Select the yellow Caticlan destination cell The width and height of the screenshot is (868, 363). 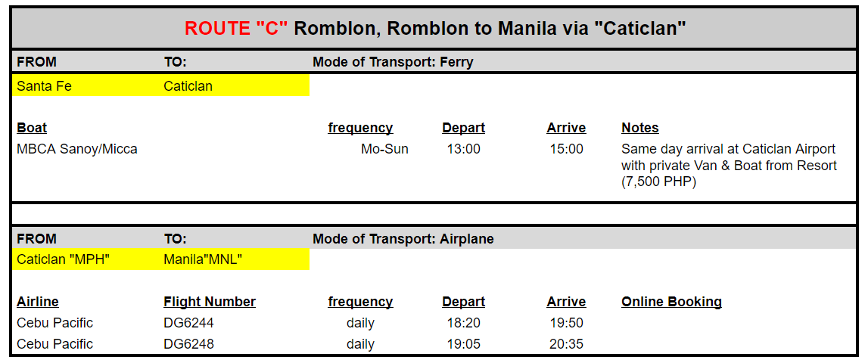(234, 85)
